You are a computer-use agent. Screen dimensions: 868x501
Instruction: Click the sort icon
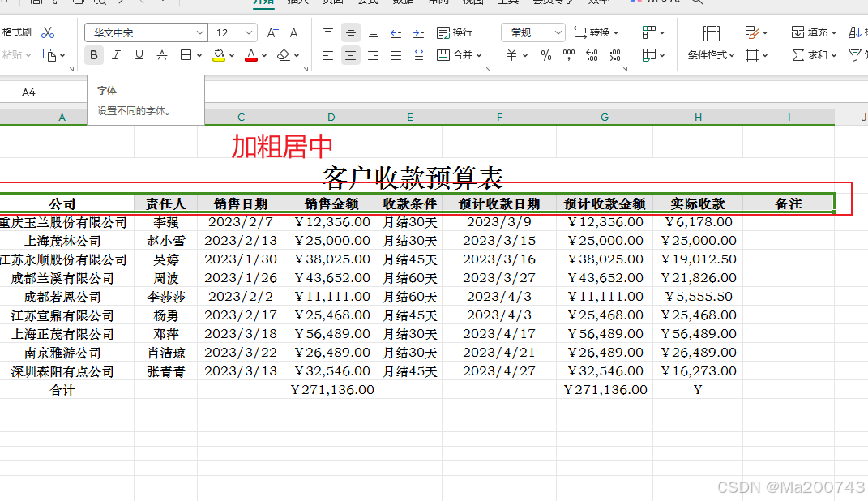(x=855, y=32)
